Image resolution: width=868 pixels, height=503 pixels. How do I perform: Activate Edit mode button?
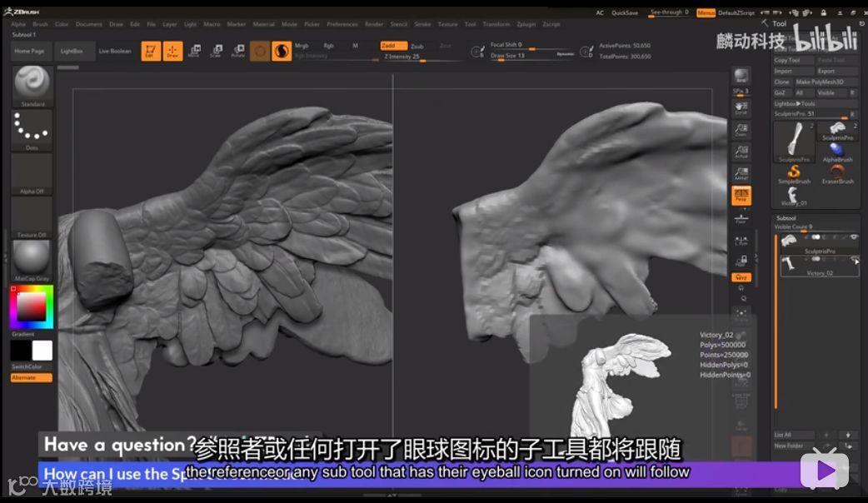pyautogui.click(x=151, y=51)
